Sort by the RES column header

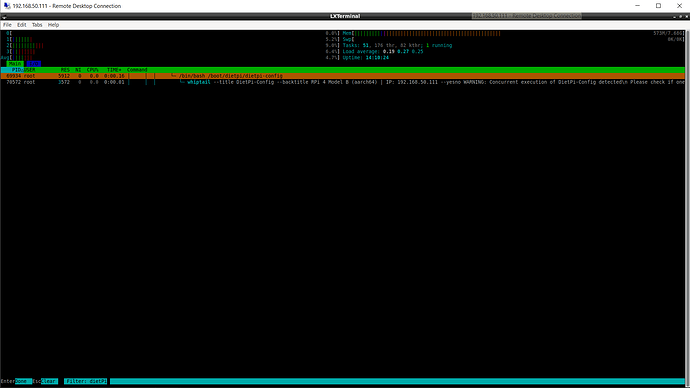click(x=65, y=70)
